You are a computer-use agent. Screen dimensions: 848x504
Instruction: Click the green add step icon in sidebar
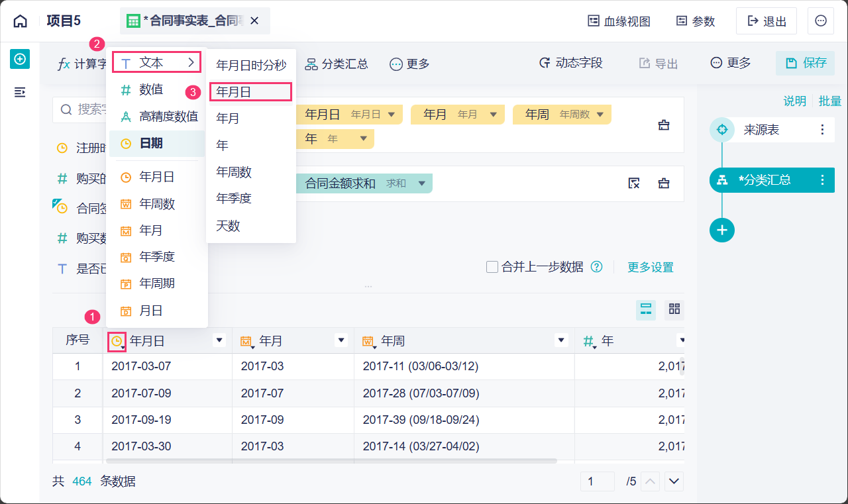(x=20, y=59)
